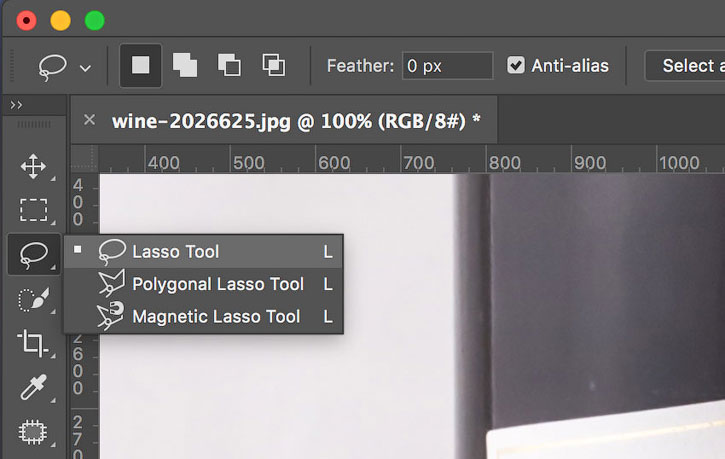Viewport: 725px width, 459px height.
Task: Choose New selection mode icon
Action: click(x=141, y=65)
